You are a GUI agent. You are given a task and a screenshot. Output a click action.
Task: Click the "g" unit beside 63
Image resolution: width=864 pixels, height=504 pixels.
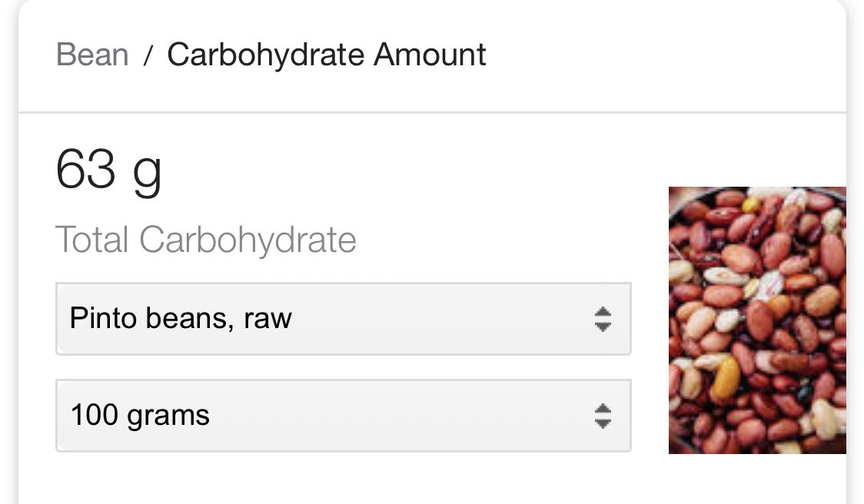(147, 174)
